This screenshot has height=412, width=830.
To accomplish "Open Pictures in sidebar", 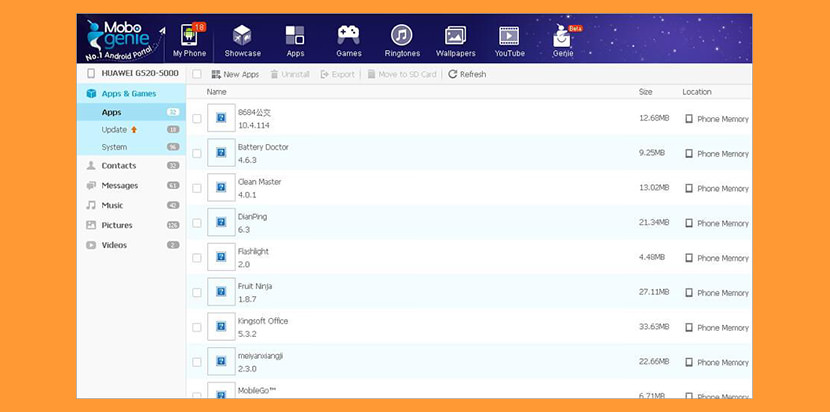I will click(132, 226).
